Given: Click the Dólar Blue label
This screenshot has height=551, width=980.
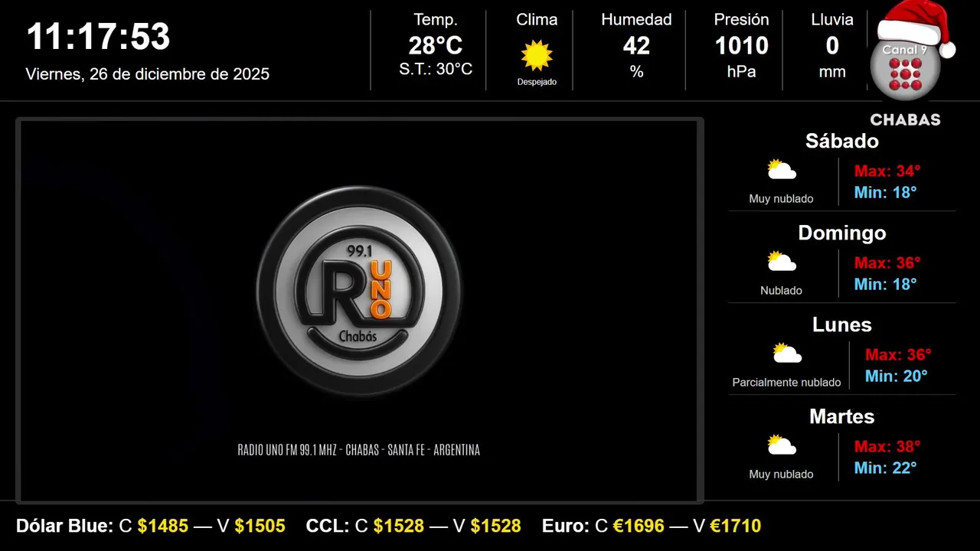Looking at the screenshot, I should (65, 527).
